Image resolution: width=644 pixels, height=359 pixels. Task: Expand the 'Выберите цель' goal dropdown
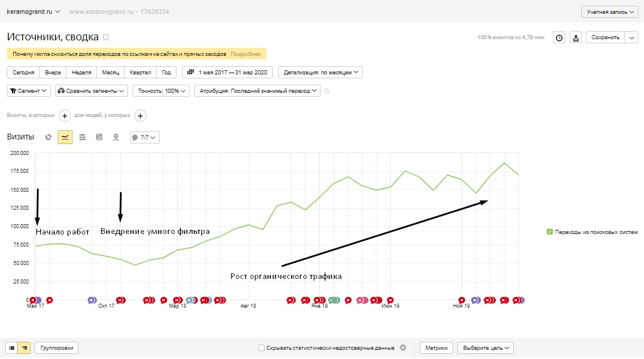485,348
